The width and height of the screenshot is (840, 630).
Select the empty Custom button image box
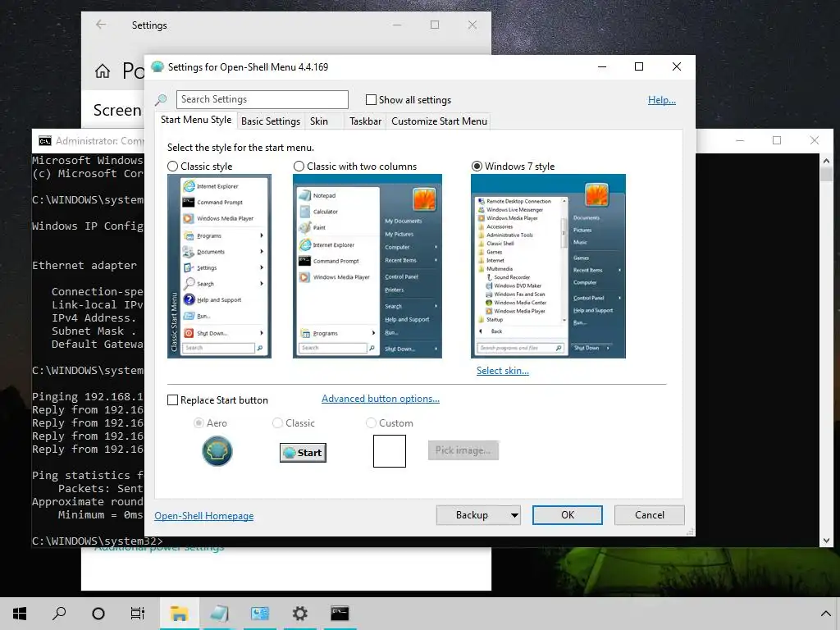[390, 451]
